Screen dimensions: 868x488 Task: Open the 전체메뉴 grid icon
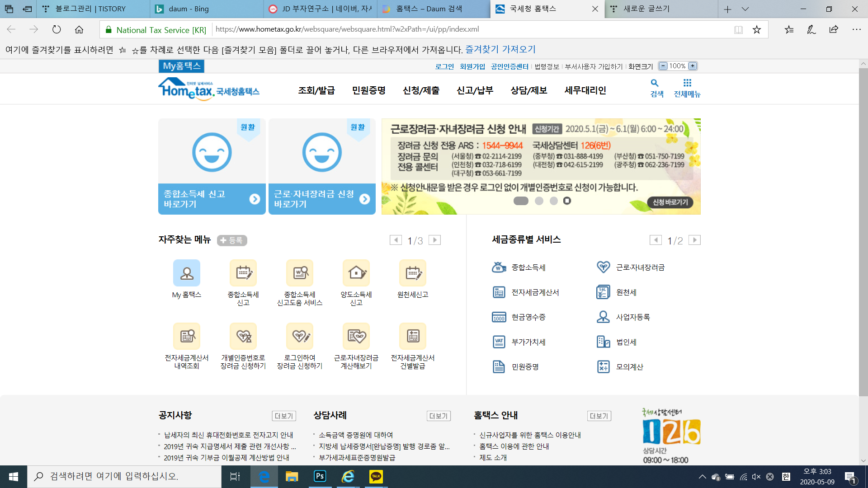[x=687, y=83]
